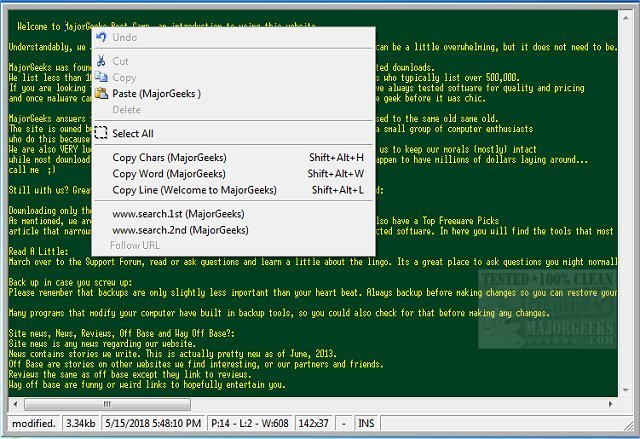The width and height of the screenshot is (640, 439).
Task: Click the line 'March over to the Support Forum'
Action: tap(313, 262)
